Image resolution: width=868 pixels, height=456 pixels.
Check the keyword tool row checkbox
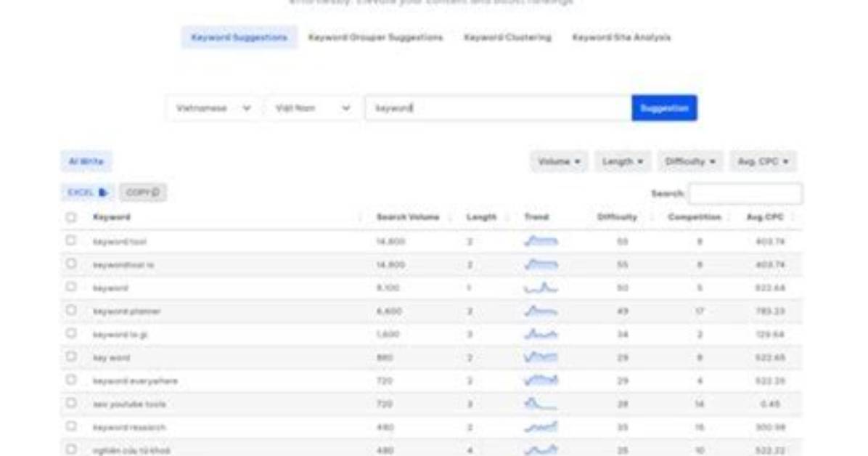(x=71, y=240)
